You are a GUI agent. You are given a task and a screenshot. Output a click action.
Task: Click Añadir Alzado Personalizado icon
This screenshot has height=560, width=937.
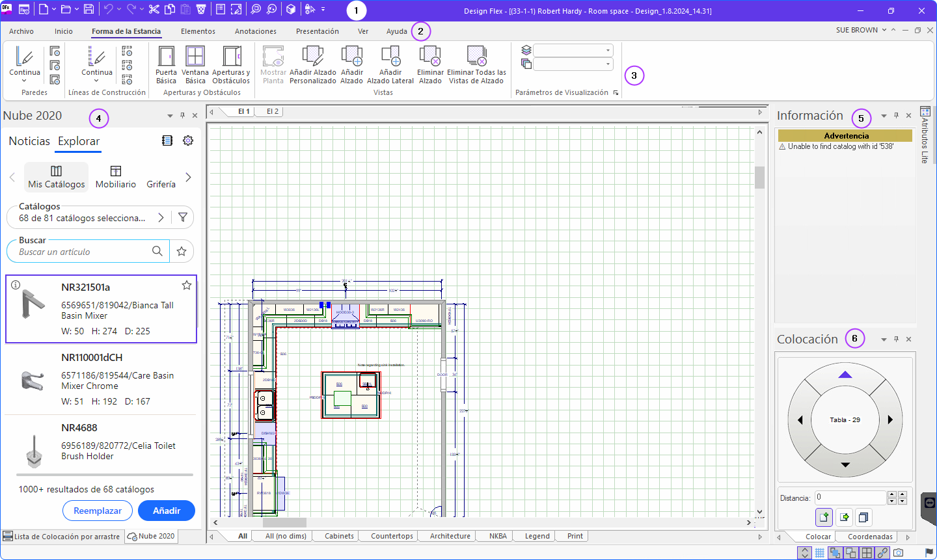coord(313,65)
